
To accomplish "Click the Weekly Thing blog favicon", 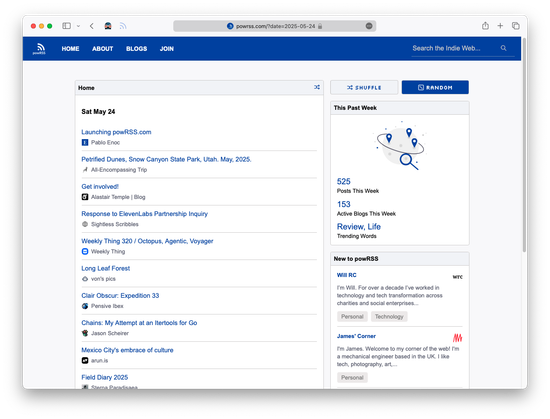I will coord(85,251).
